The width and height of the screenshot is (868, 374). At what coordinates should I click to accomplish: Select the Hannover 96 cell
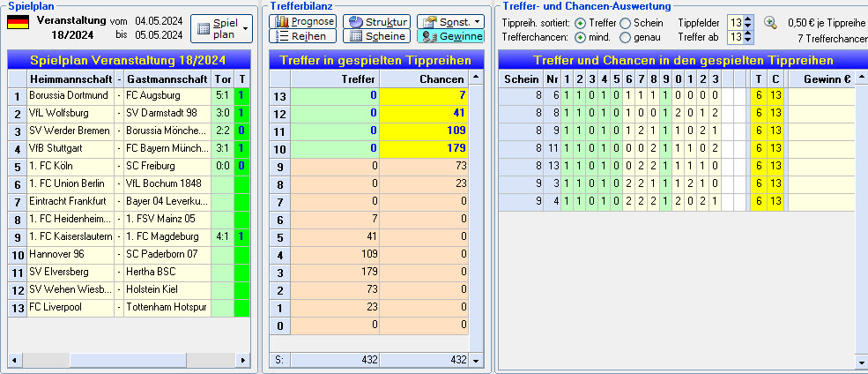[x=70, y=254]
